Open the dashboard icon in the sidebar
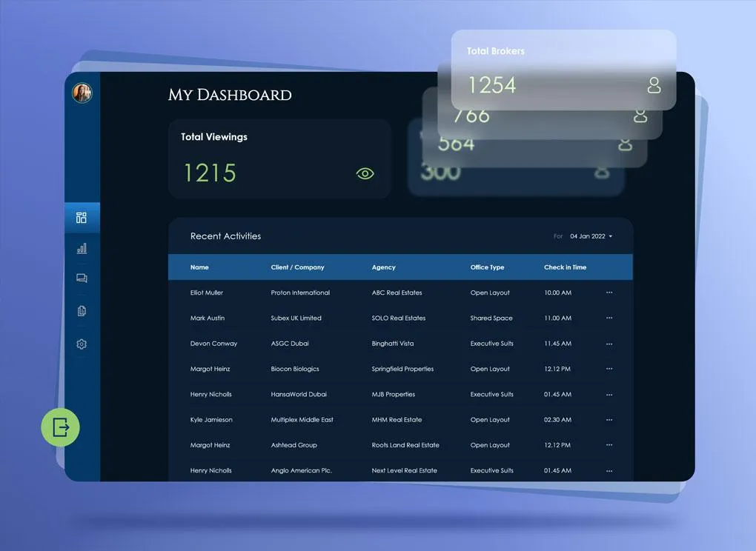The width and height of the screenshot is (756, 551). coord(82,218)
